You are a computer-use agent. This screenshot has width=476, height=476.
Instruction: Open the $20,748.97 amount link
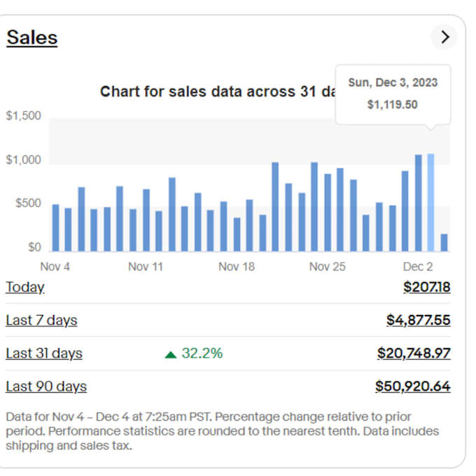[x=414, y=353]
